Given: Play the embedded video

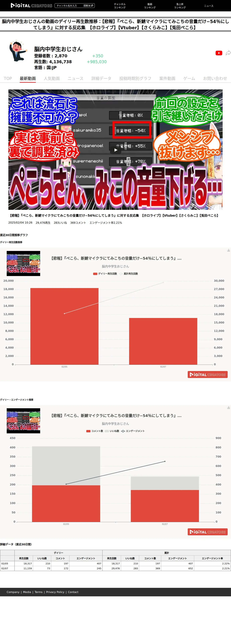Looking at the screenshot, I should (116, 150).
